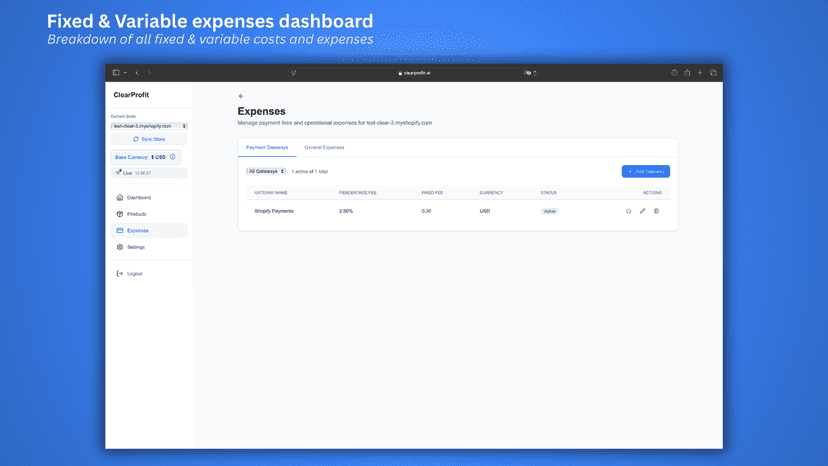The width and height of the screenshot is (828, 466).
Task: Click the back arrow above Expenses heading
Action: pos(241,96)
